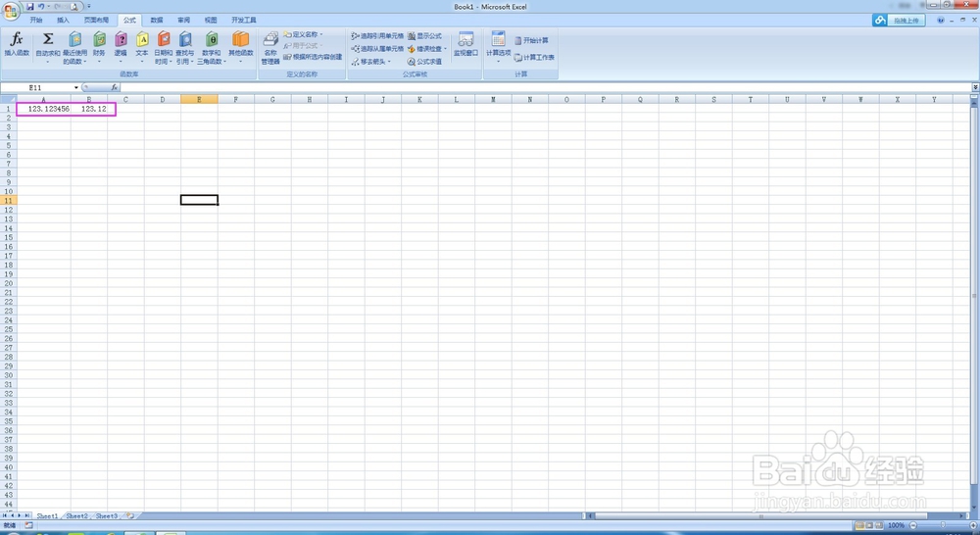This screenshot has height=535, width=980.
Task: Click the fx button beside formula bar
Action: [115, 87]
